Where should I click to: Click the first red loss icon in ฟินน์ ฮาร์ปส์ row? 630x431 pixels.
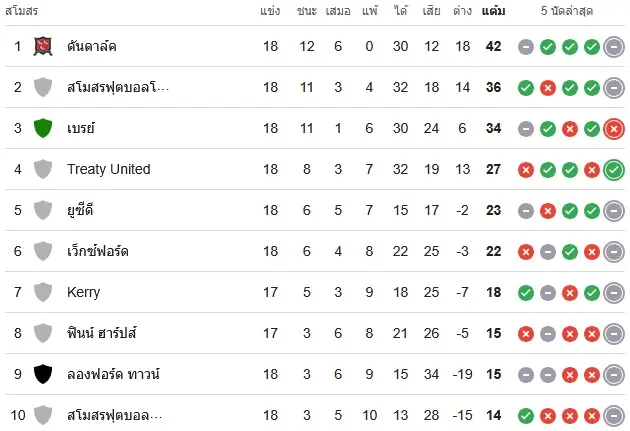click(x=526, y=334)
